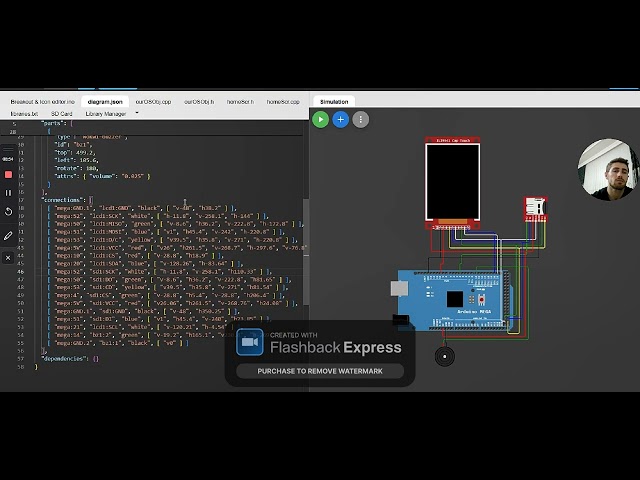Image resolution: width=640 pixels, height=480 pixels.
Task: Select the microSD card module part
Action: (x=536, y=209)
